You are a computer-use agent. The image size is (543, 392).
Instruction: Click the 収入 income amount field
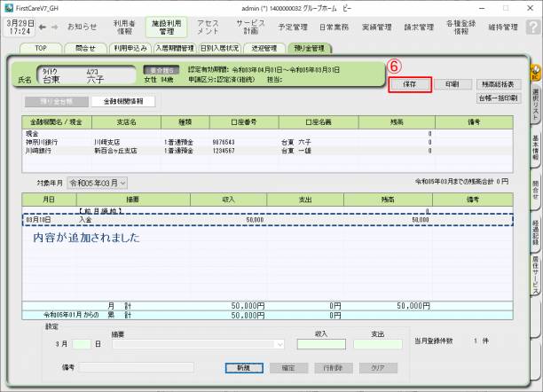(320, 344)
